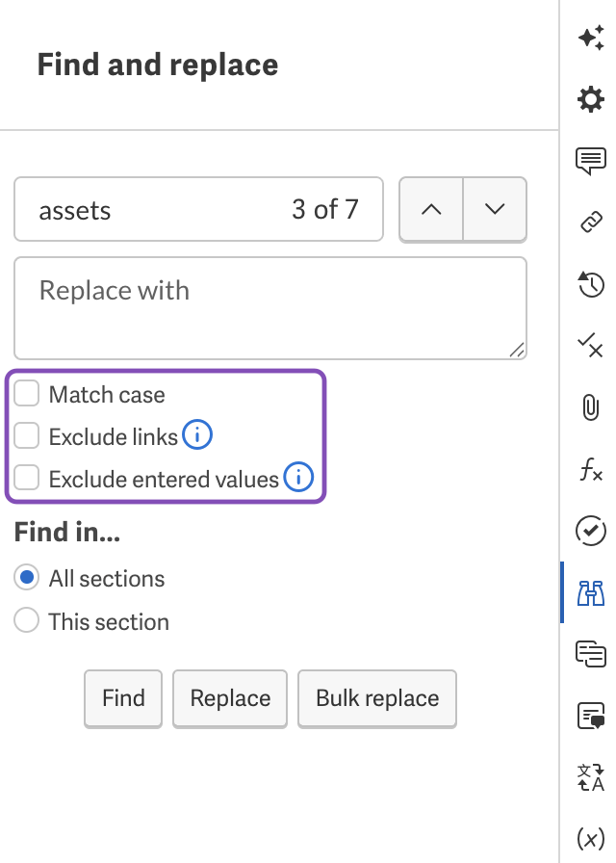Click the 'Find in...' label

click(x=67, y=533)
